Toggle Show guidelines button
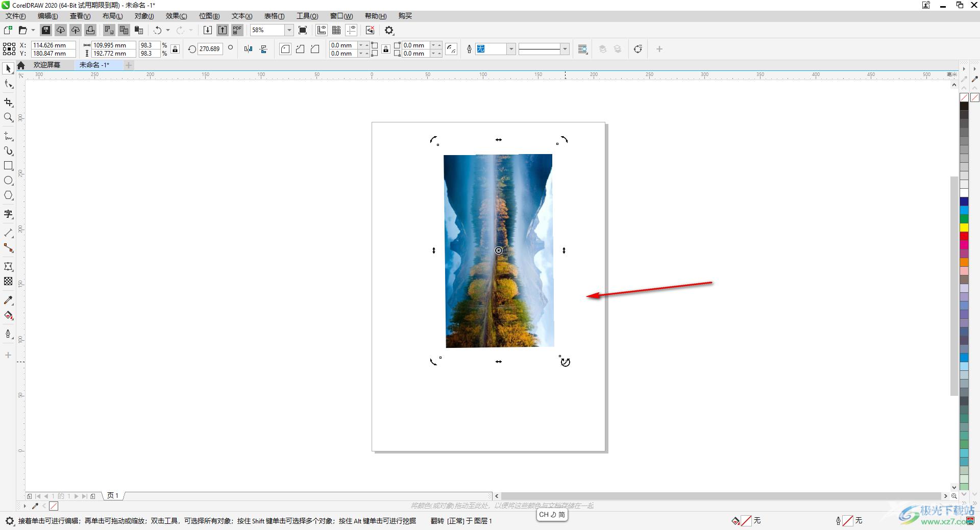This screenshot has height=530, width=980. pos(351,30)
